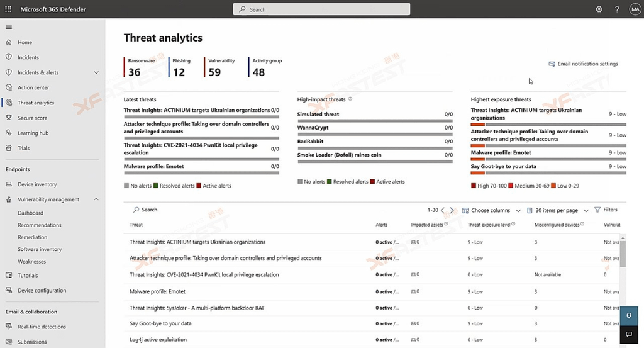Click the table Search magnifier icon
Viewport: 644px width, 348px height.
click(x=136, y=210)
